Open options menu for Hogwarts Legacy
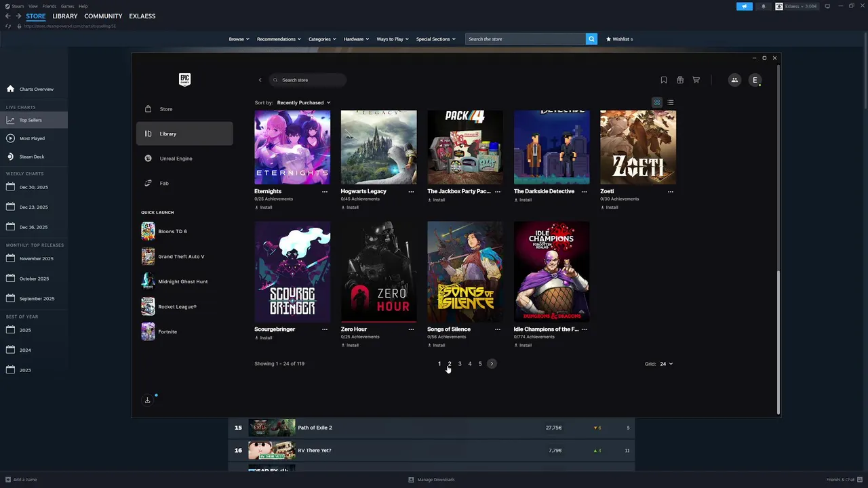This screenshot has width=868, height=488. pos(411,192)
